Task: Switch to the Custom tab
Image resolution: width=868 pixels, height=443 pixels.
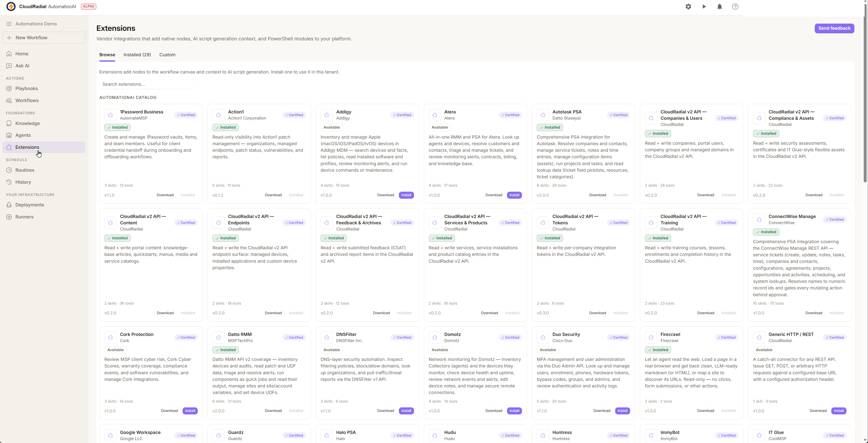Action: coord(167,55)
